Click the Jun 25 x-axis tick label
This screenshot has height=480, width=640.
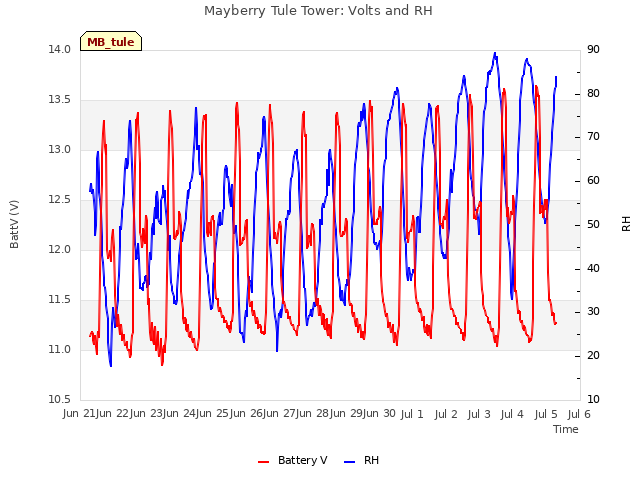click(214, 414)
